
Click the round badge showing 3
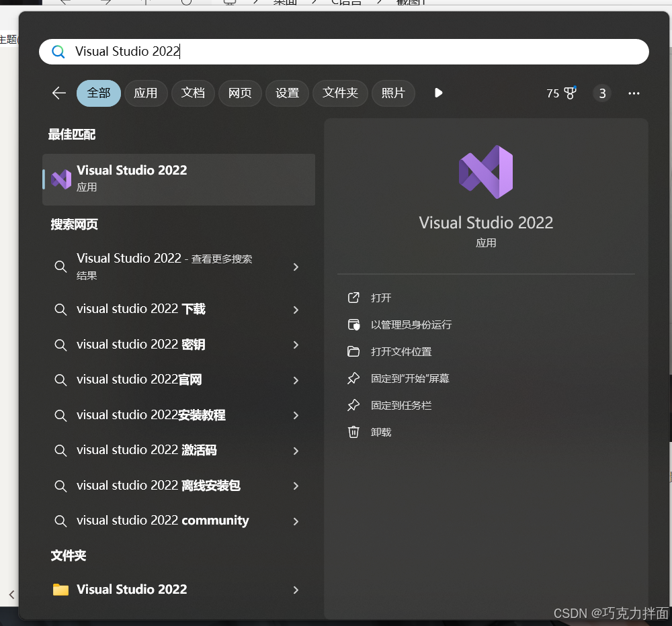click(x=602, y=93)
